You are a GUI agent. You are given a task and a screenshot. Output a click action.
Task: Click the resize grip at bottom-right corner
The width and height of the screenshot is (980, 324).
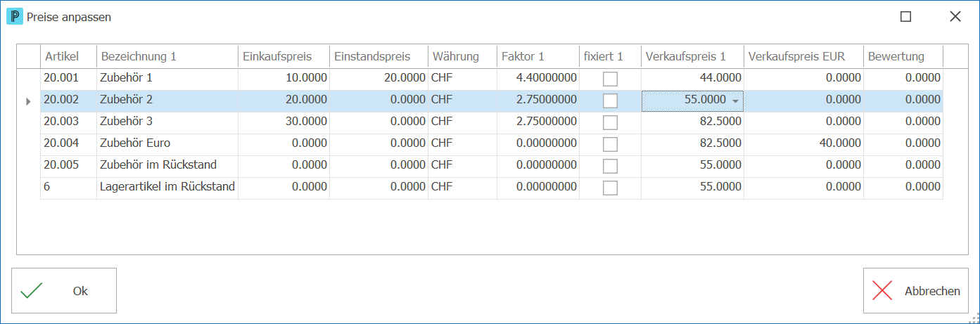[x=974, y=318]
